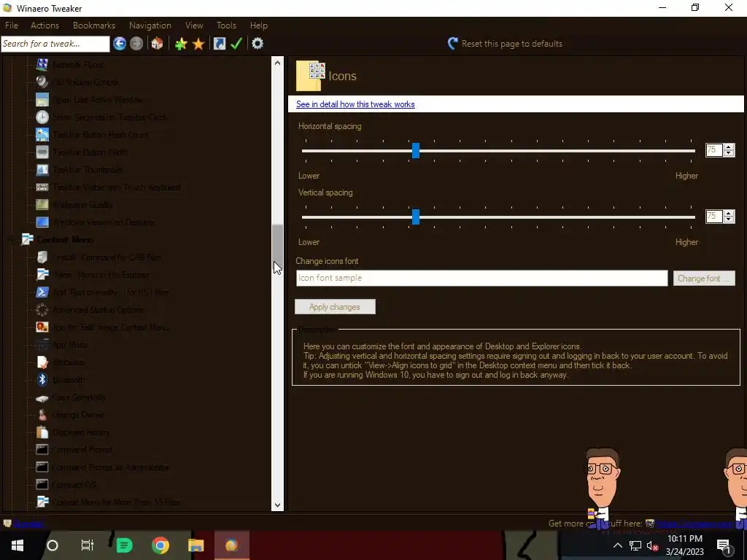Collapse the Context Menu tree category

pos(12,240)
